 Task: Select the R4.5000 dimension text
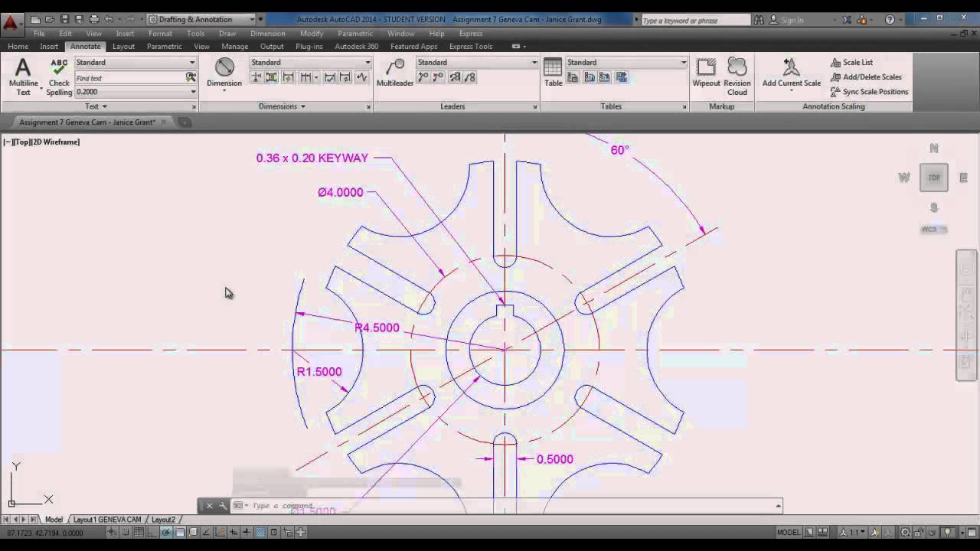coord(377,328)
